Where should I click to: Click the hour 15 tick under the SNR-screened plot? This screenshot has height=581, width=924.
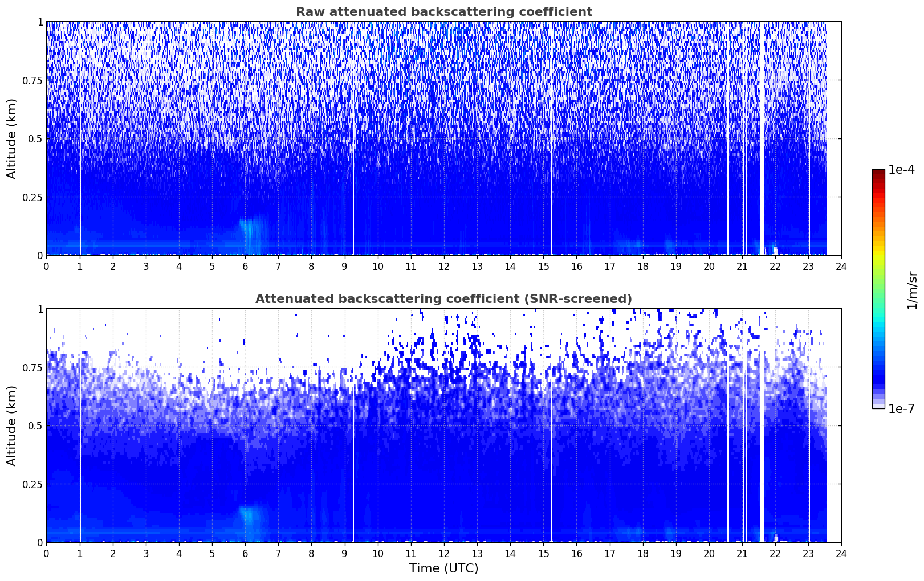543,553
